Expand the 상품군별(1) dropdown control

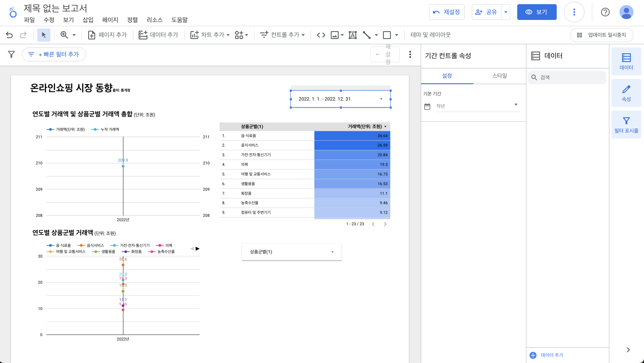click(292, 252)
